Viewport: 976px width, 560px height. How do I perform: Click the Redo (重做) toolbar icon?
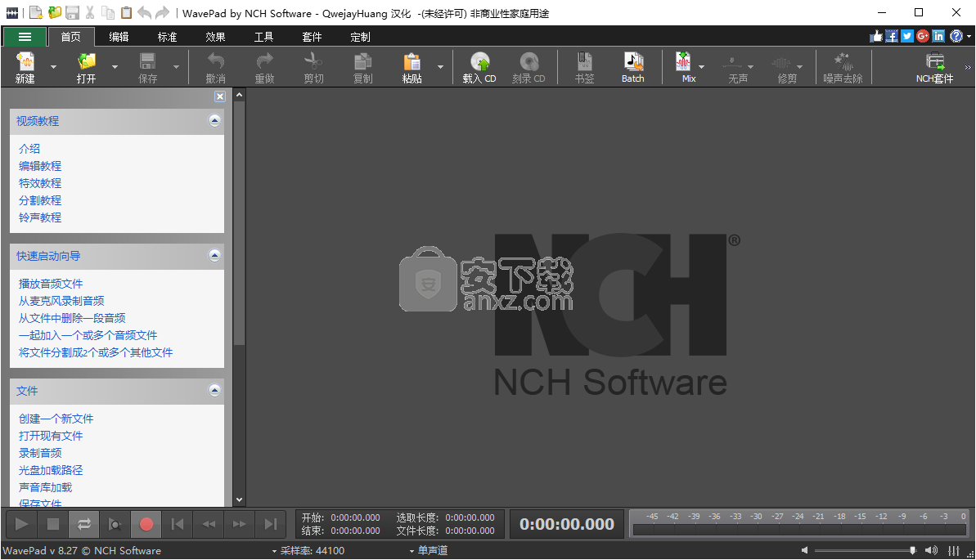coord(264,62)
